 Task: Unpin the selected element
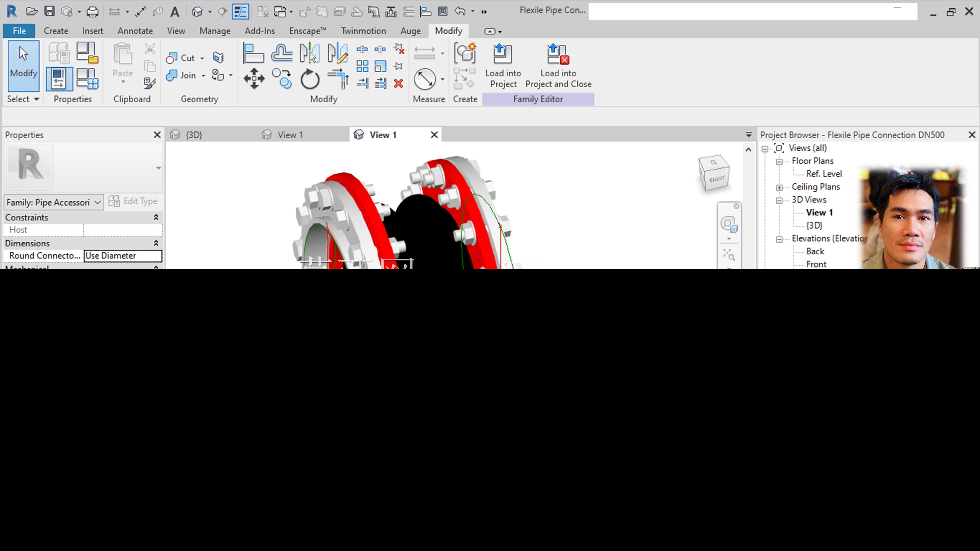point(399,49)
